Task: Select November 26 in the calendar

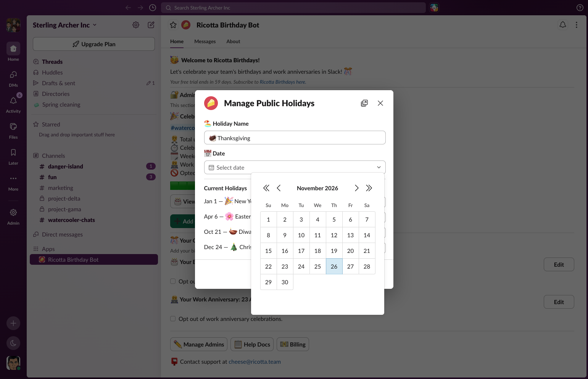Action: point(334,266)
